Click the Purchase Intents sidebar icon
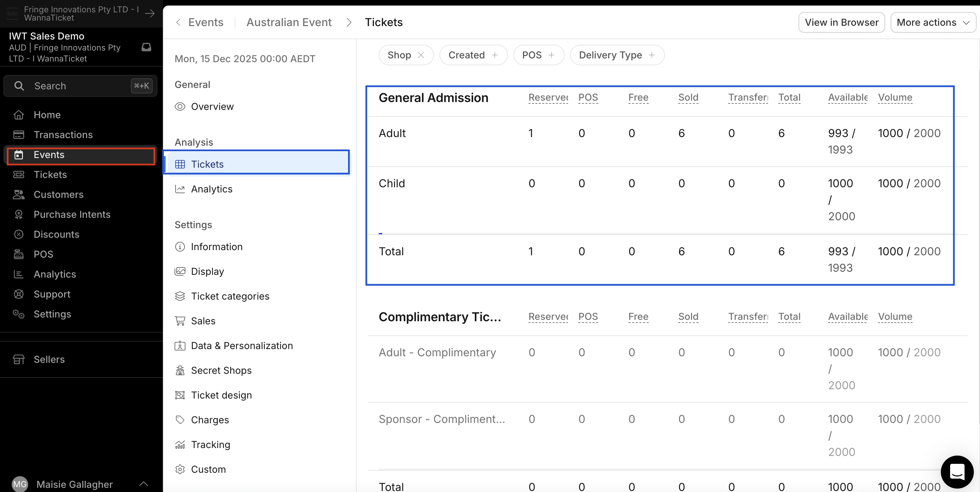Screen dimensions: 980x492 19,215
